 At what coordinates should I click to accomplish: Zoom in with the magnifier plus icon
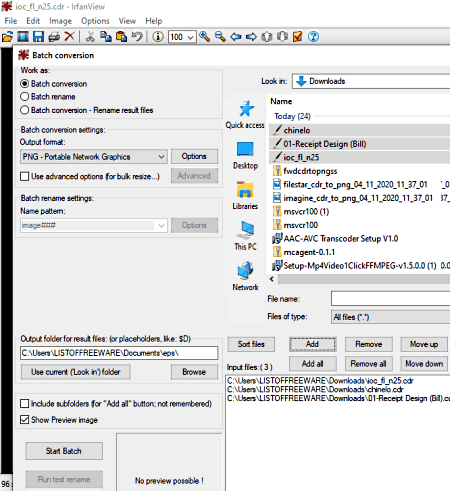(205, 37)
